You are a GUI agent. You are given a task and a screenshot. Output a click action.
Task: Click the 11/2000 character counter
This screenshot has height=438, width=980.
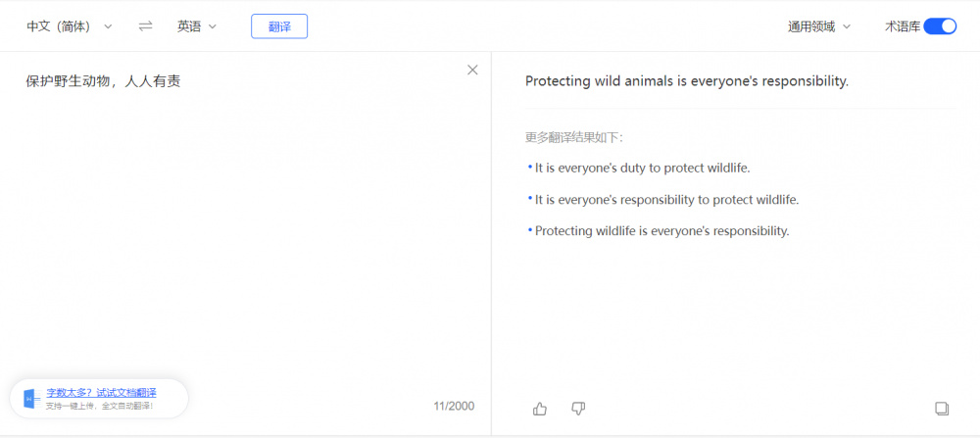(454, 406)
